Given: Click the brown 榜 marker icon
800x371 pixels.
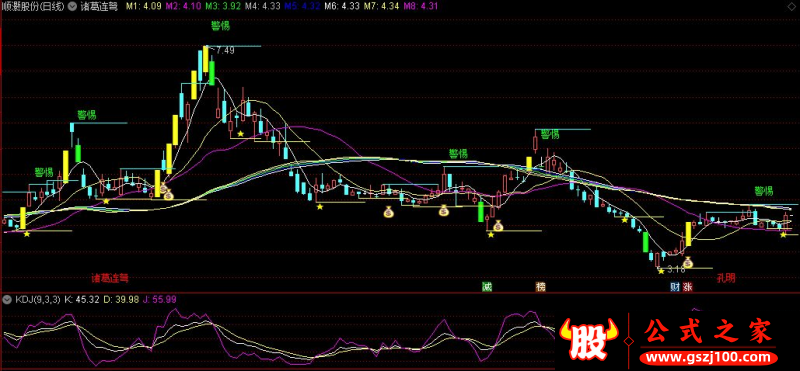Looking at the screenshot, I should click(x=540, y=286).
